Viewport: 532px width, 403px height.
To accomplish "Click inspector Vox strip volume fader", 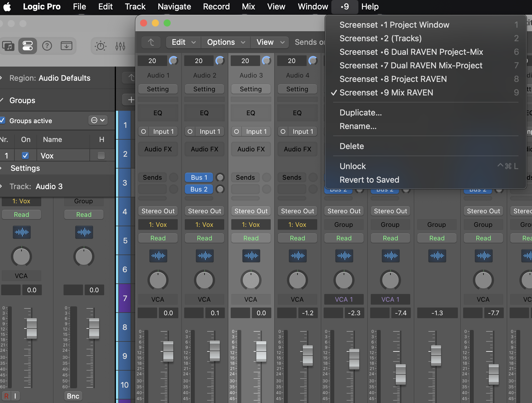I will click(32, 328).
